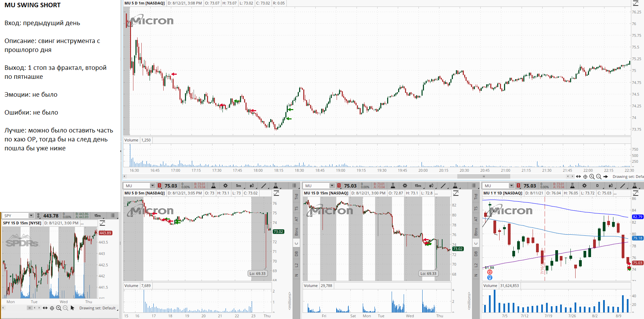Viewport: 644px width, 319px height.
Task: Click Volume label in main chart
Action: coord(131,140)
